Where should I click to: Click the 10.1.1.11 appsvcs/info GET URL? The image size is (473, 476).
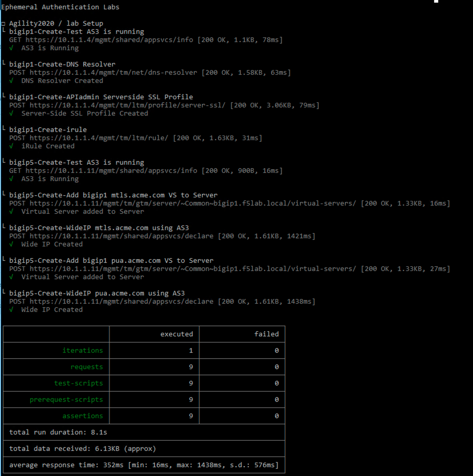(146, 171)
